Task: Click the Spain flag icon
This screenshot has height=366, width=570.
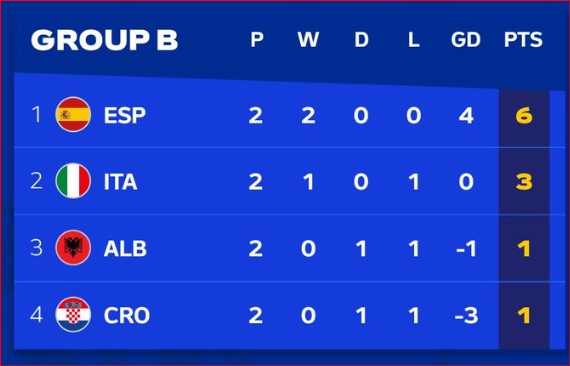Action: pyautogui.click(x=73, y=114)
